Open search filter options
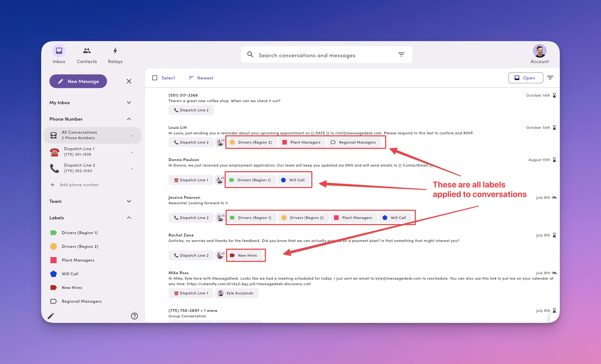601x364 pixels. point(401,54)
